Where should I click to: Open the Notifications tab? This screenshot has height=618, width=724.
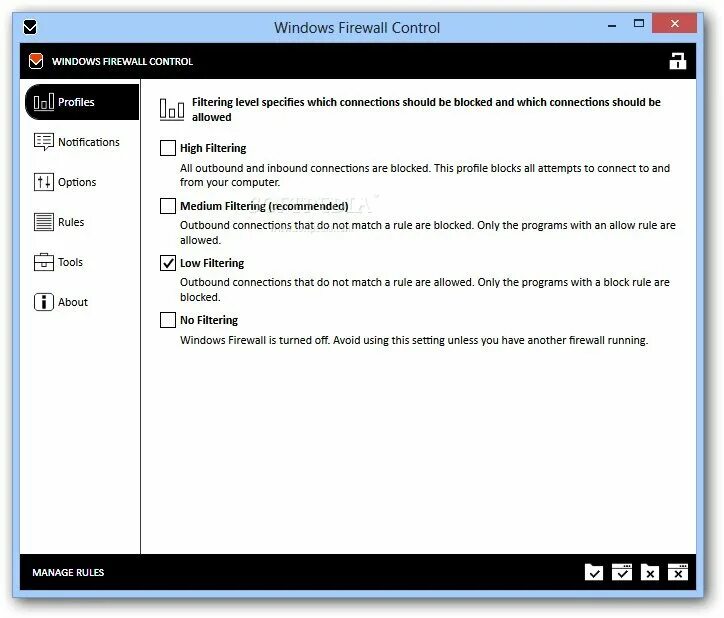[77, 142]
